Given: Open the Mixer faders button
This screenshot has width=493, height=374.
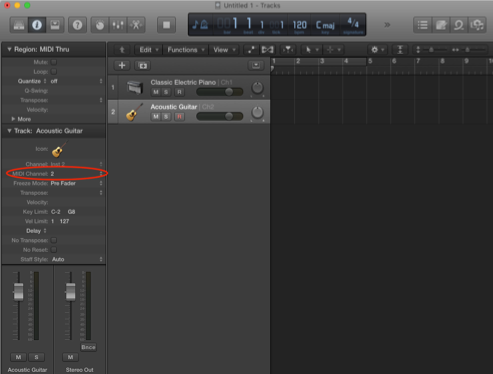Looking at the screenshot, I should point(118,25).
